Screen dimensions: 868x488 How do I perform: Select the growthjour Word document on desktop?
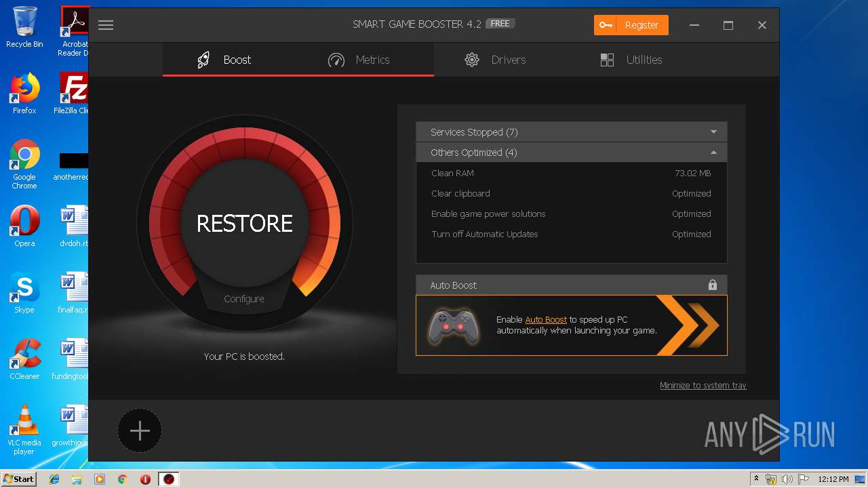coord(71,426)
